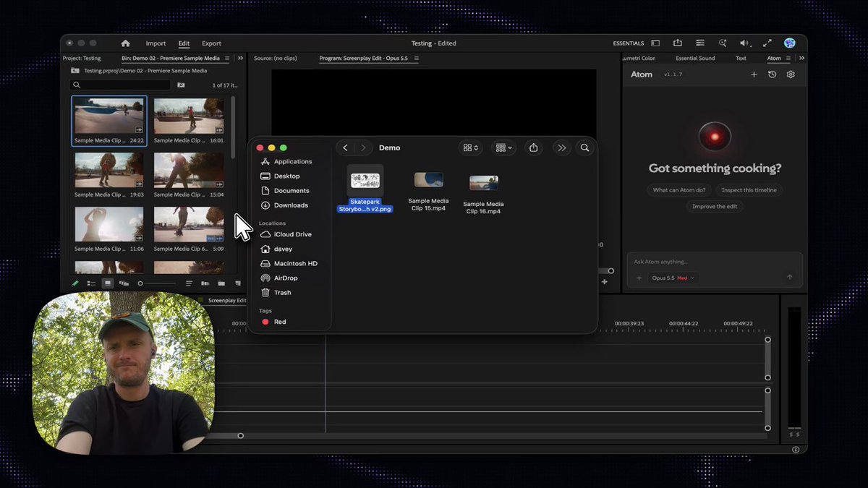This screenshot has width=868, height=488.
Task: Select Skatepark Storyboard v2.png file
Action: (365, 189)
